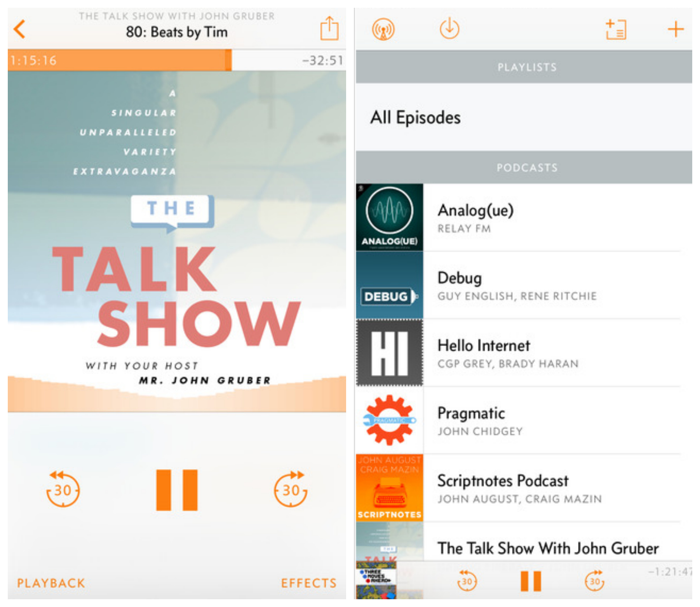700x607 pixels.
Task: Skip back 30 seconds in mini player
Action: tap(467, 581)
